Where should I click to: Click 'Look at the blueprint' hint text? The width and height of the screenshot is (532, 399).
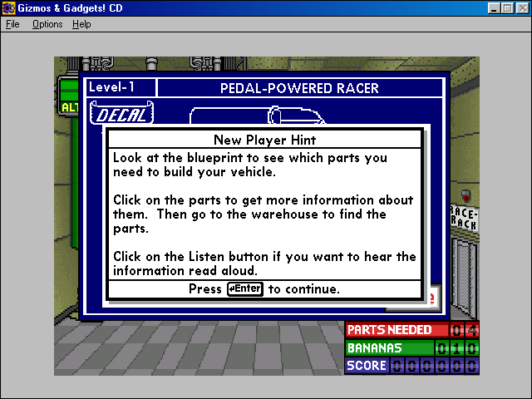[x=249, y=165]
